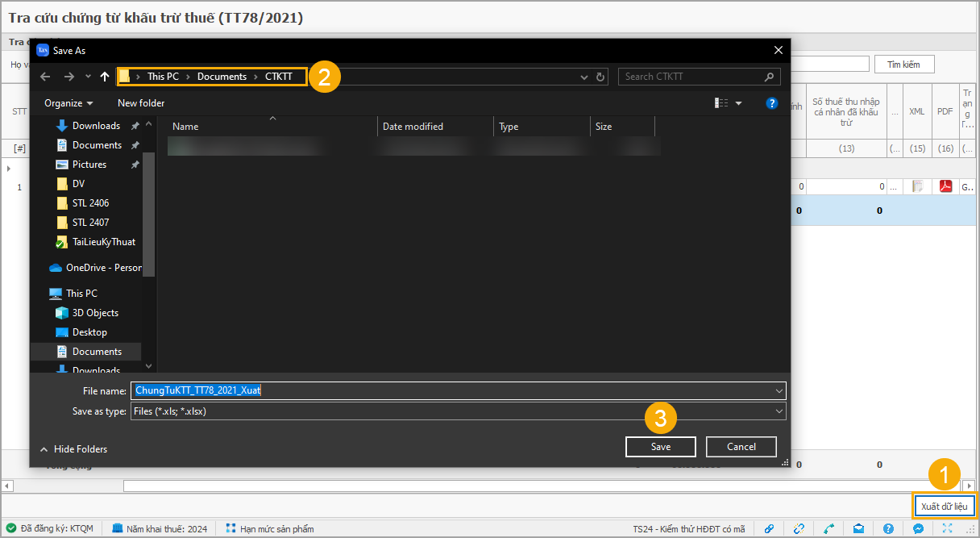Screen dimensions: 980x538
Task: Open the red PDF icon in row 1
Action: 946,186
